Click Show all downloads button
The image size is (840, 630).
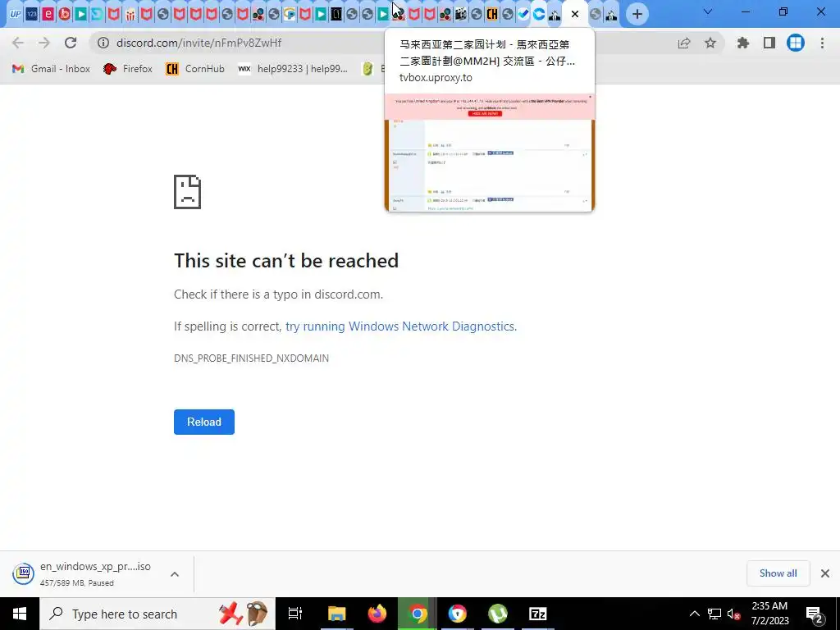pyautogui.click(x=778, y=573)
